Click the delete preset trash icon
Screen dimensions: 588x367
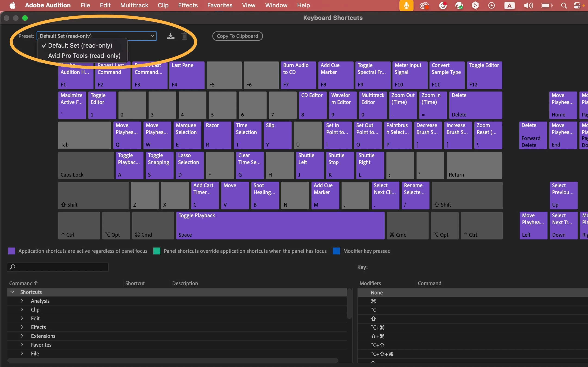pos(184,36)
